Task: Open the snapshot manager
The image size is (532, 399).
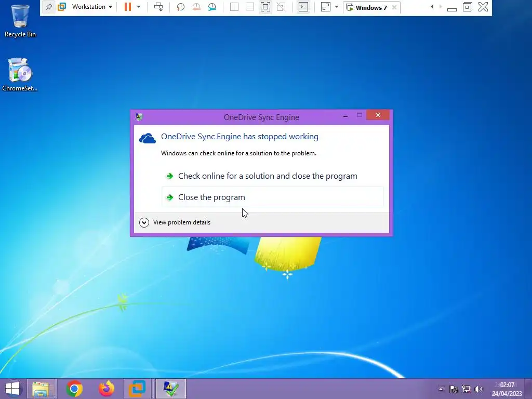Action: 212,7
